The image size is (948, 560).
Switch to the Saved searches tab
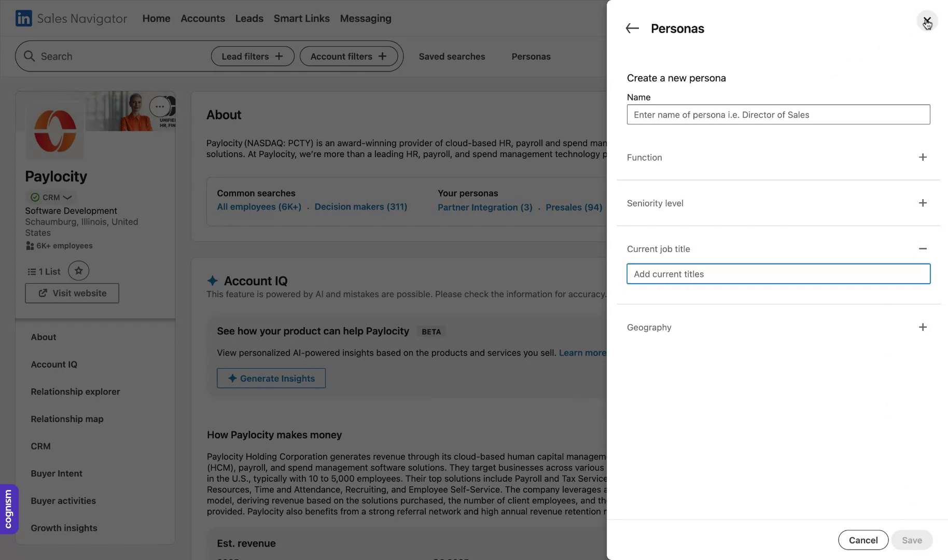point(451,56)
